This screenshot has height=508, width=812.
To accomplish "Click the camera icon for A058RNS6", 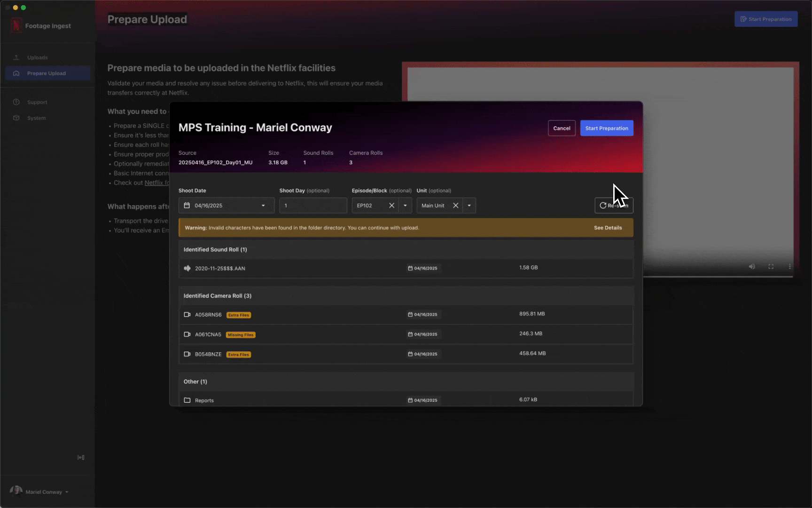I will [187, 315].
